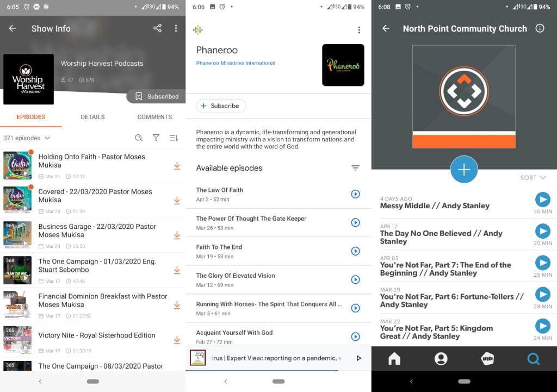This screenshot has height=392, width=557.
Task: Play The Power Of Thought The Gate Keeper
Action: pyautogui.click(x=355, y=222)
